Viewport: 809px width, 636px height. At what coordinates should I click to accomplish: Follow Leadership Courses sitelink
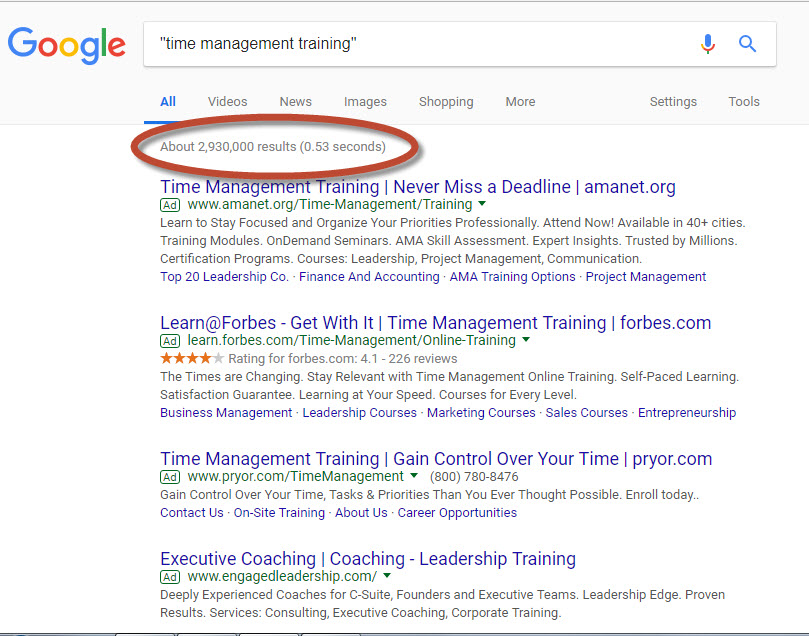pos(360,413)
